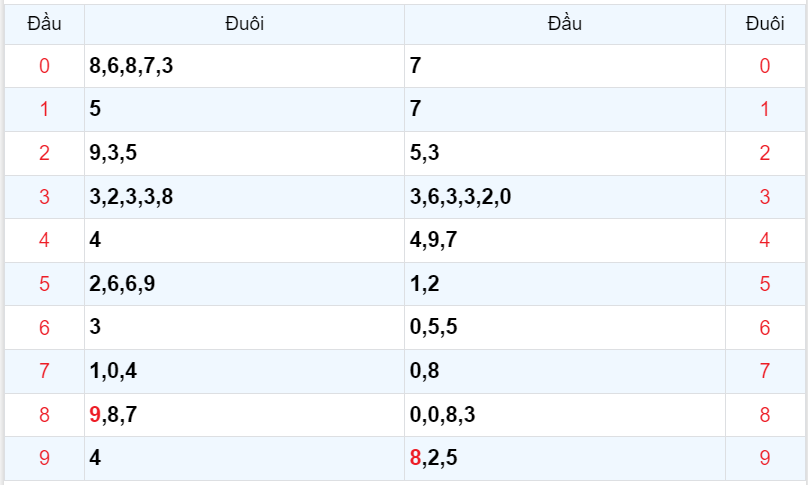
Task: Click the highlighted red 8 in 8,2,5
Action: [416, 459]
